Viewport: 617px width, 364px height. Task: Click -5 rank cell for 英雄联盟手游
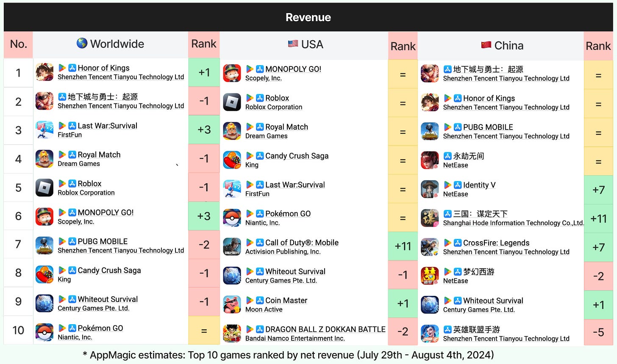tap(598, 332)
